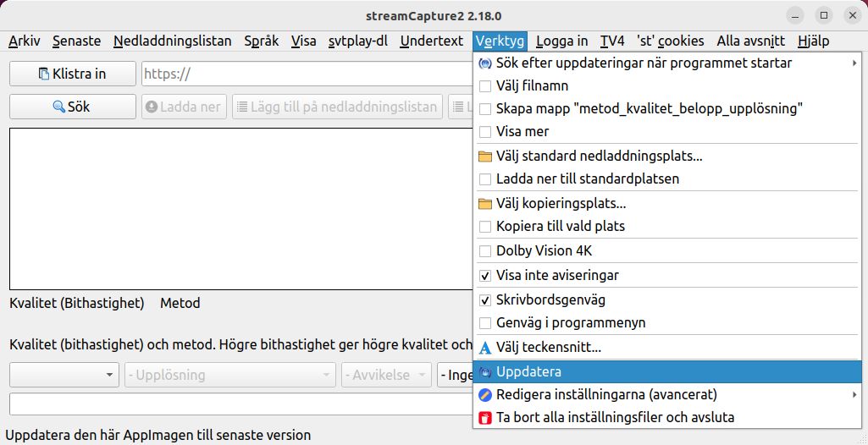Open the Logga in menu
Viewport: 868px width, 445px height.
pos(562,41)
